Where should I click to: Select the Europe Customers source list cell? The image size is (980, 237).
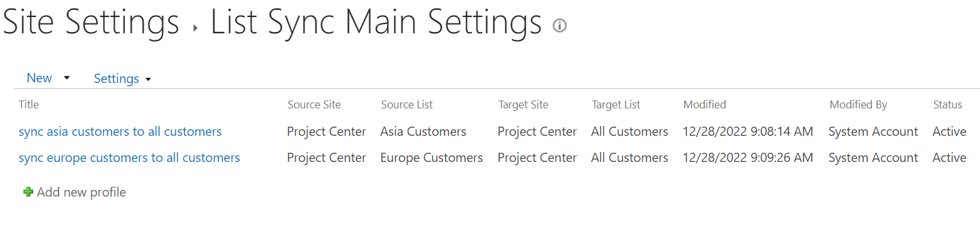point(431,157)
